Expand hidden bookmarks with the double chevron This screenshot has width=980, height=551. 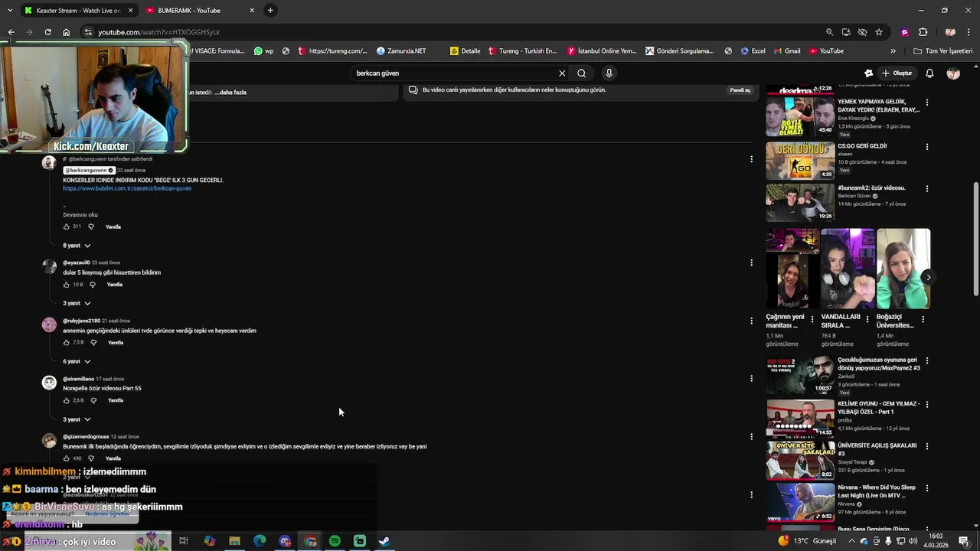893,51
